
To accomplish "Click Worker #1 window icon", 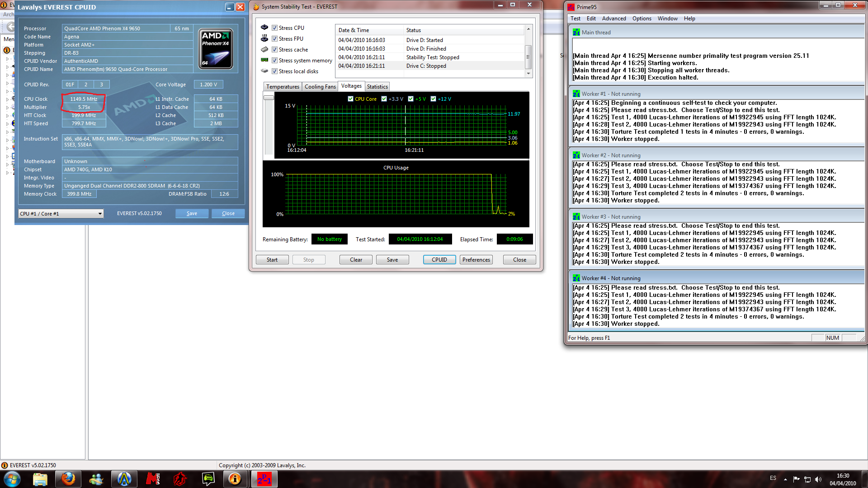I will pyautogui.click(x=576, y=94).
